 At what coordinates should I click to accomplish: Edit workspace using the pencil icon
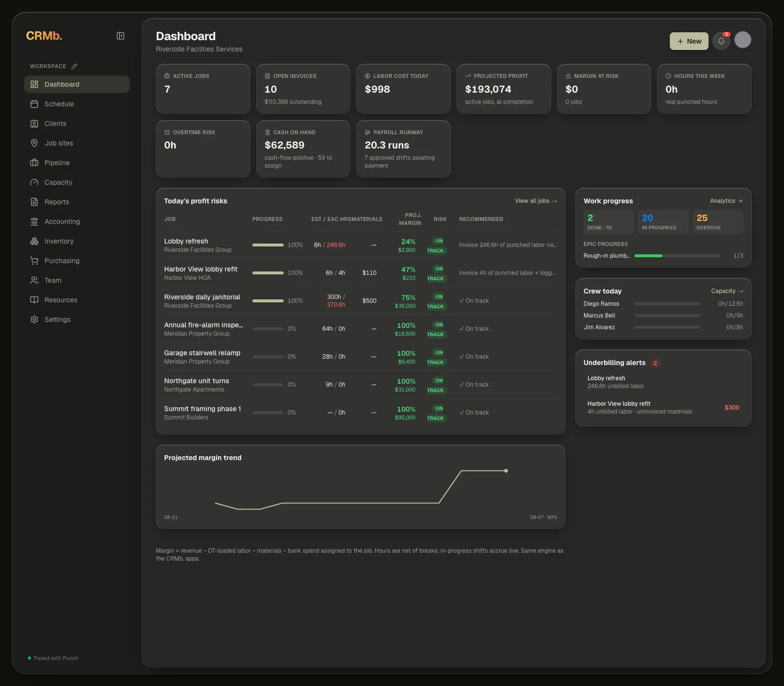click(74, 66)
